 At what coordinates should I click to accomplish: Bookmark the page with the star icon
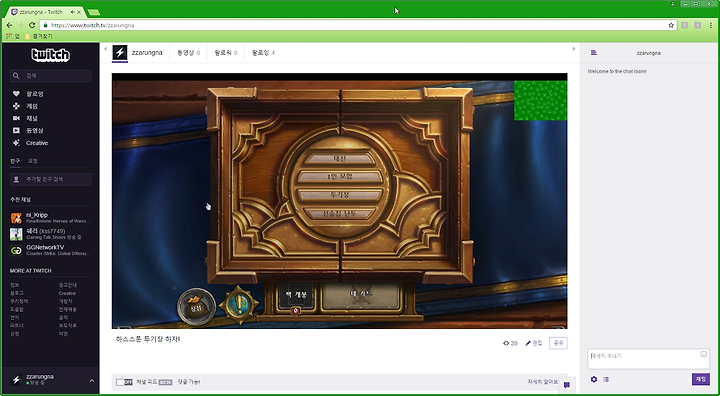(x=671, y=25)
